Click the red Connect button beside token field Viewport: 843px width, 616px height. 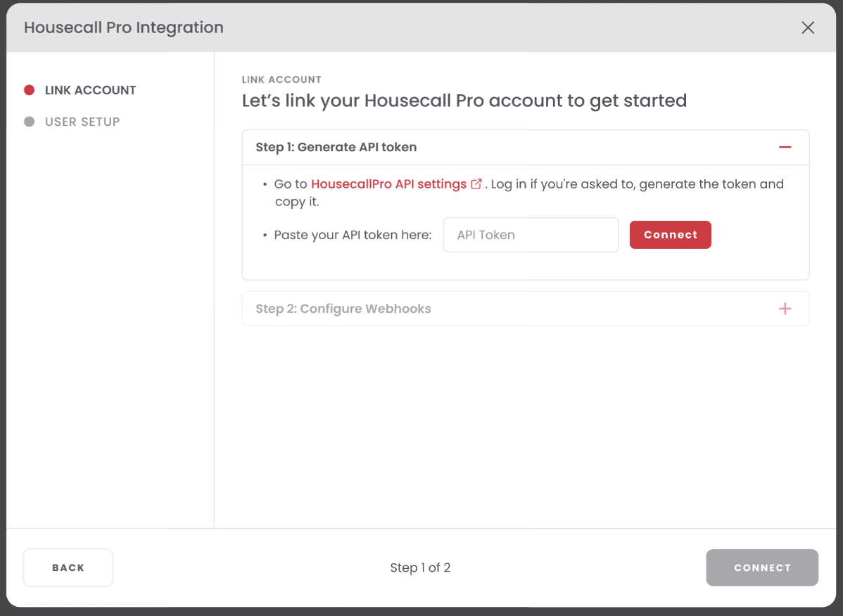670,235
